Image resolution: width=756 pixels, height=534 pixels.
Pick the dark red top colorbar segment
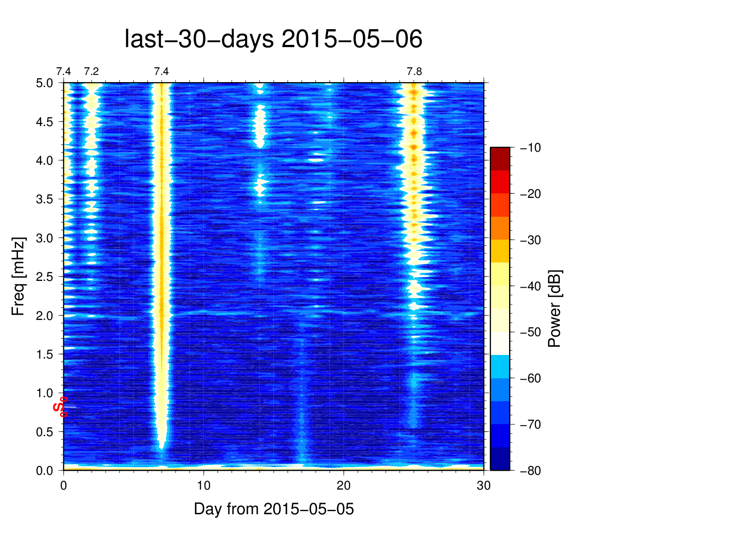(500, 158)
